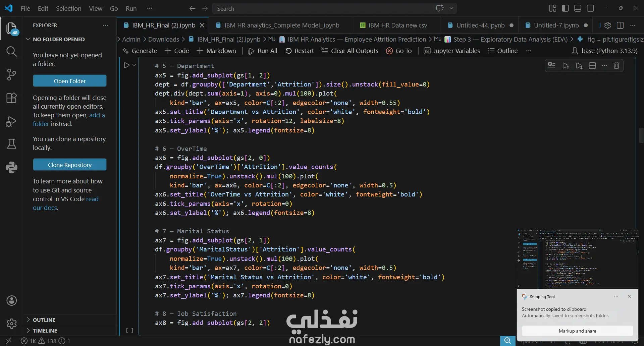Image resolution: width=644 pixels, height=346 pixels.
Task: Toggle the primary side bar
Action: [565, 8]
